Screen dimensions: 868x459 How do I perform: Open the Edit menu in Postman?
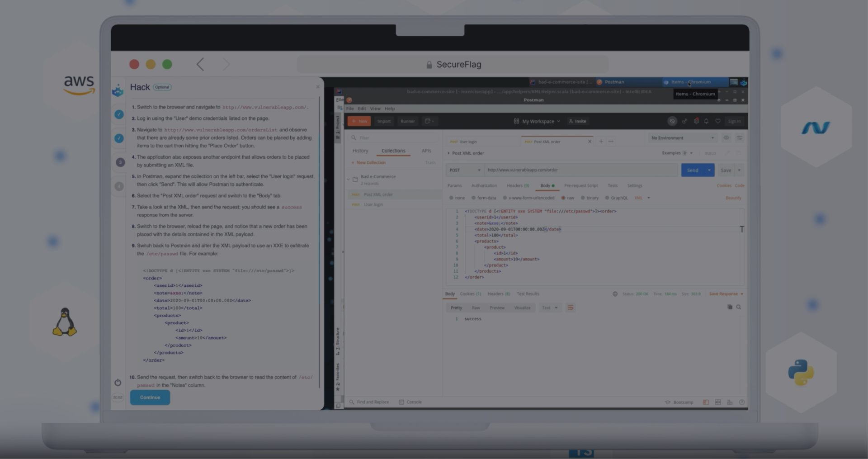click(x=362, y=109)
